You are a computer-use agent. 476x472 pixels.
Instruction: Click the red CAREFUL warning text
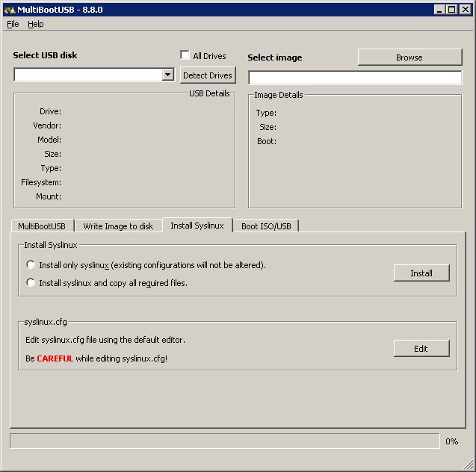(55, 358)
